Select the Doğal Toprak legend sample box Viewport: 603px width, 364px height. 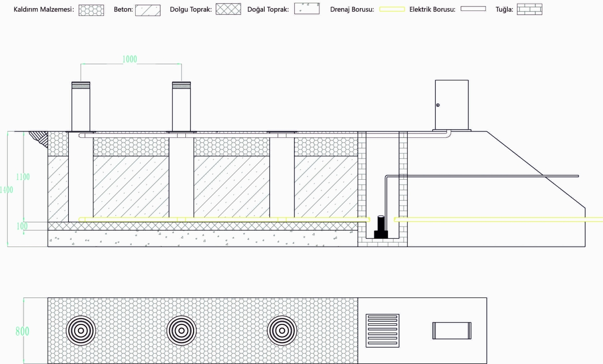pos(307,9)
